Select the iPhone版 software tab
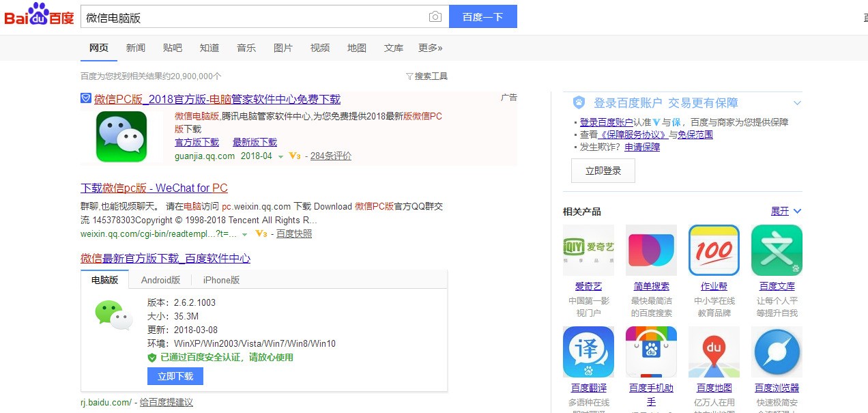Viewport: 868px width, 413px height. [221, 280]
